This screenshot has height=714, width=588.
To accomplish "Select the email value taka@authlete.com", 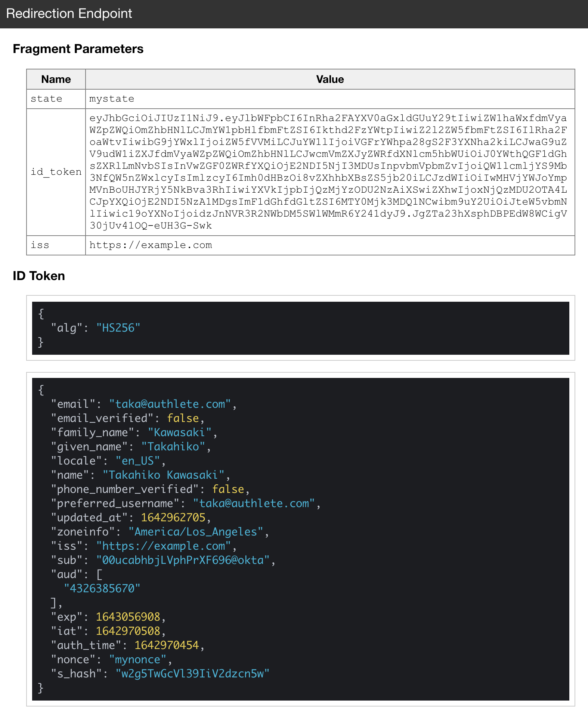I will (170, 404).
